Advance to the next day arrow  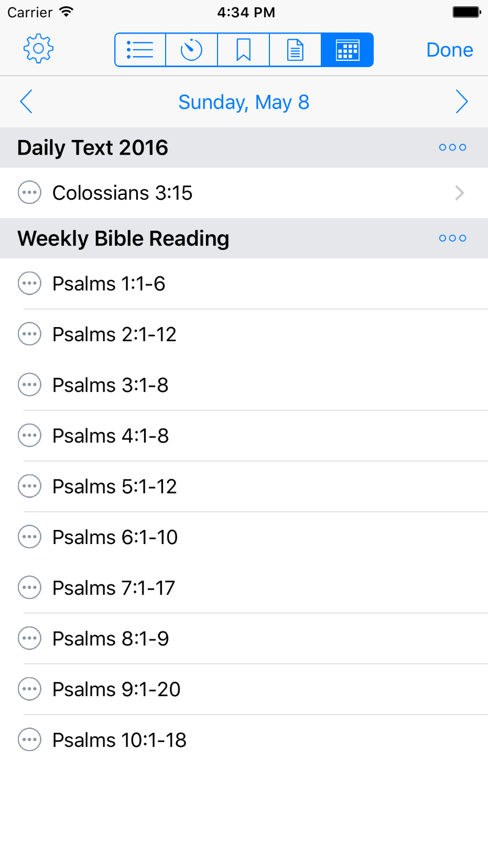[461, 102]
